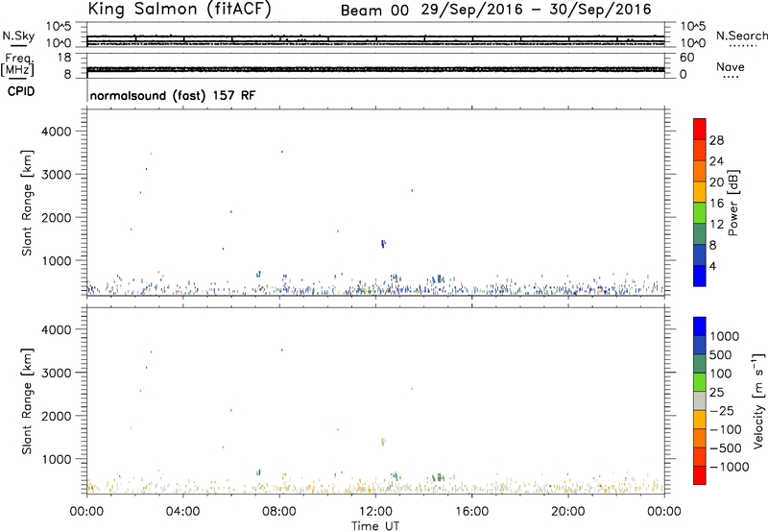
Task: Click the '28' tick on power colorbar
Action: coord(716,140)
